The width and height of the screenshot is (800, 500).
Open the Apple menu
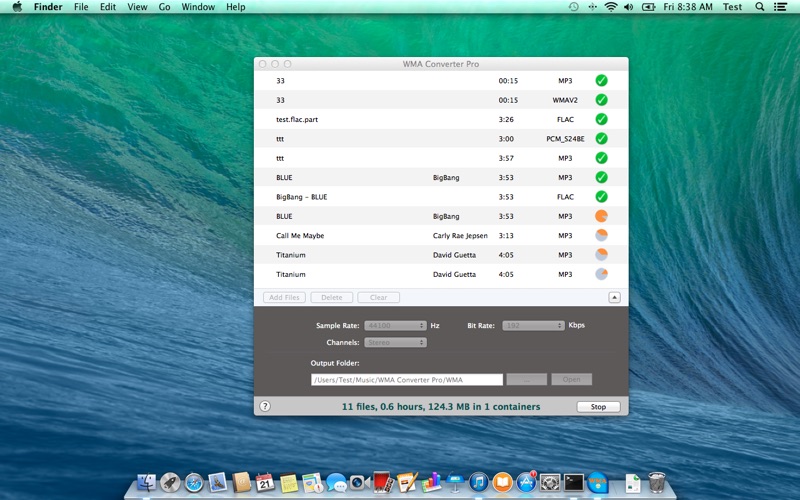17,7
